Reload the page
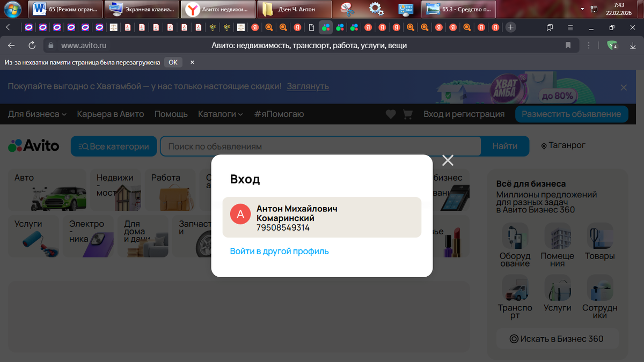Screen dimensions: 644x362 pyautogui.click(x=32, y=46)
